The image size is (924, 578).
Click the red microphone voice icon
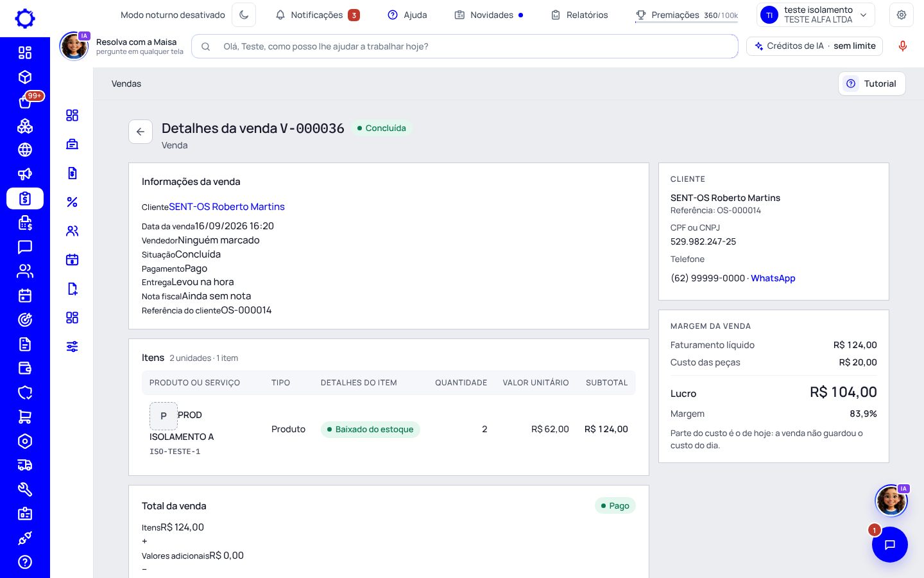[903, 46]
